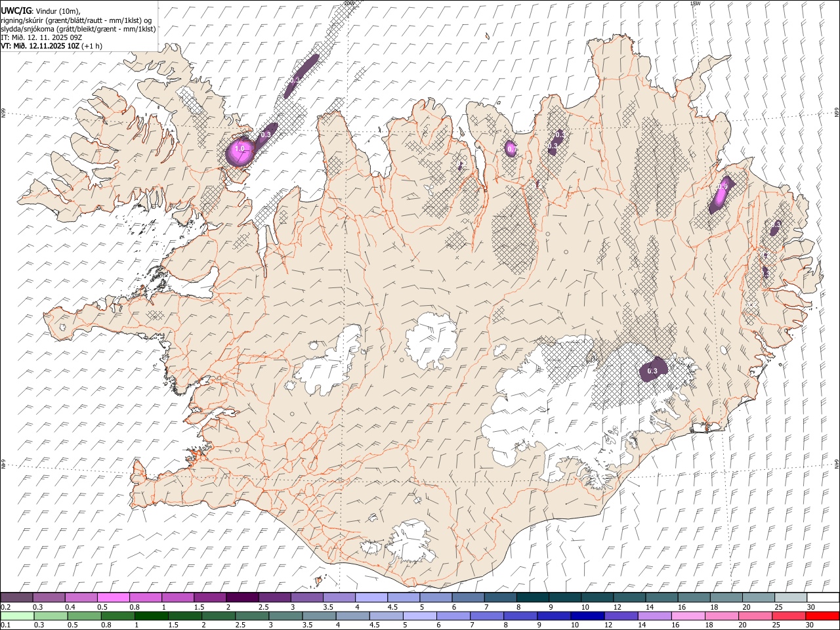Select bottom legend swatch from 2 to 2.5

[219, 616]
